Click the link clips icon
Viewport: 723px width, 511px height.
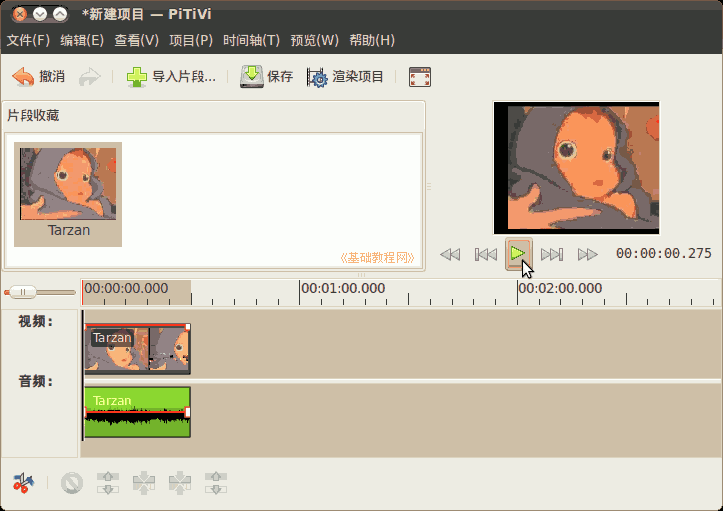[144, 483]
